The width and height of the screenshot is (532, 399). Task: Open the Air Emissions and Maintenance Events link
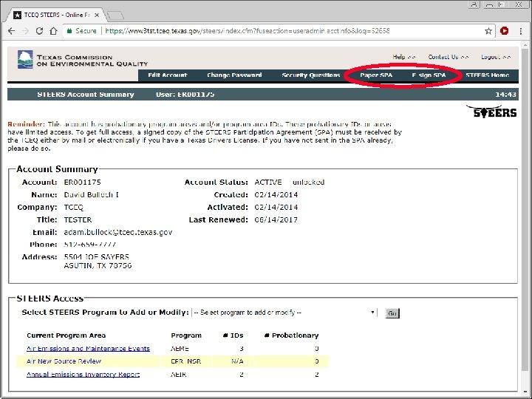(x=88, y=349)
